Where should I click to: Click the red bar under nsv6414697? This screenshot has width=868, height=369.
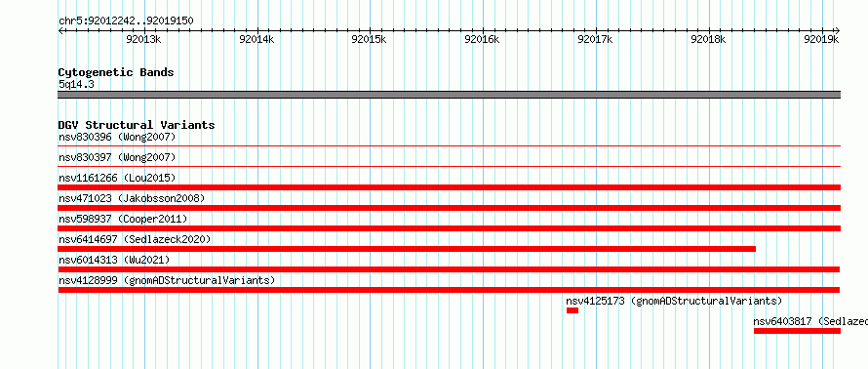pyautogui.click(x=407, y=249)
